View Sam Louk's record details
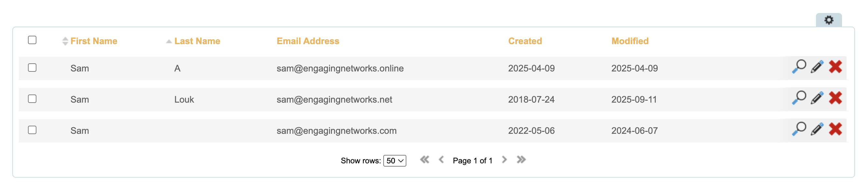Screen dimensions: 868x189 click(798, 98)
